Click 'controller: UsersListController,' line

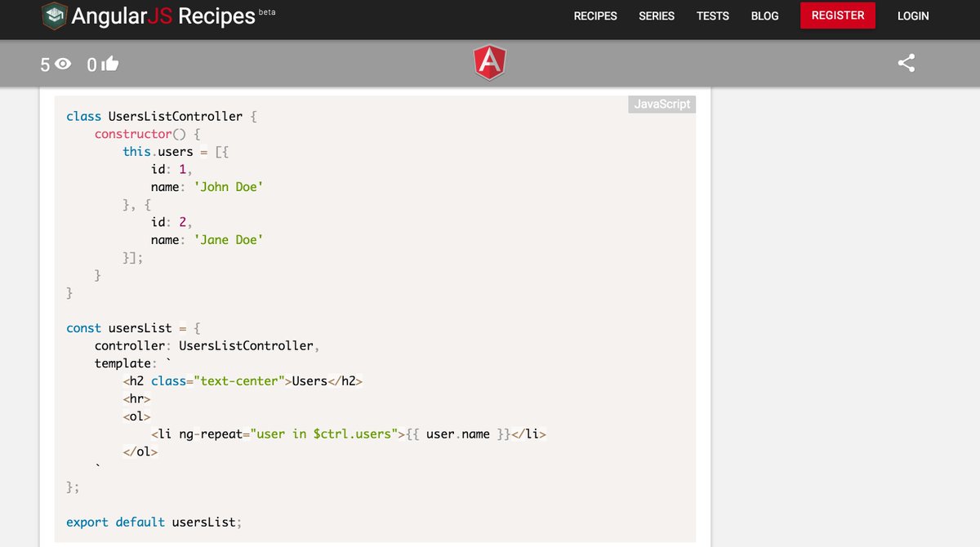207,346
